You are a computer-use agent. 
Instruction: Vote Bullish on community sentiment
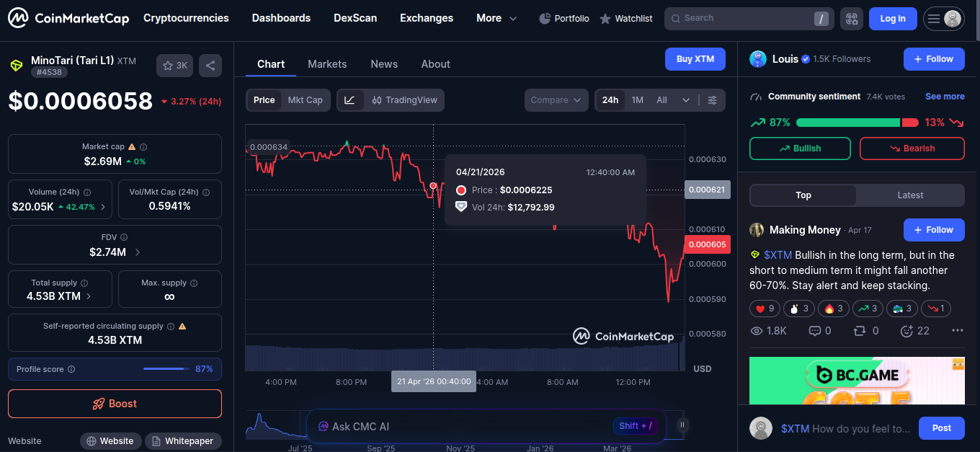pos(800,149)
